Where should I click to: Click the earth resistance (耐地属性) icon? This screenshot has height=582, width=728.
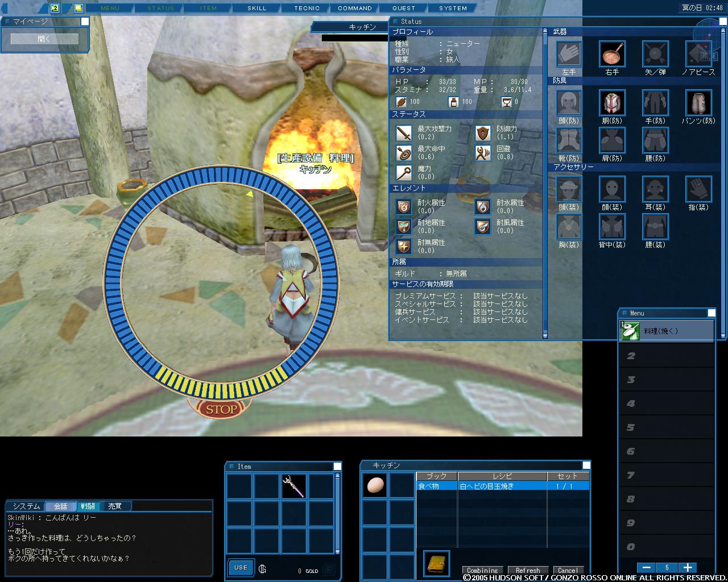404,227
